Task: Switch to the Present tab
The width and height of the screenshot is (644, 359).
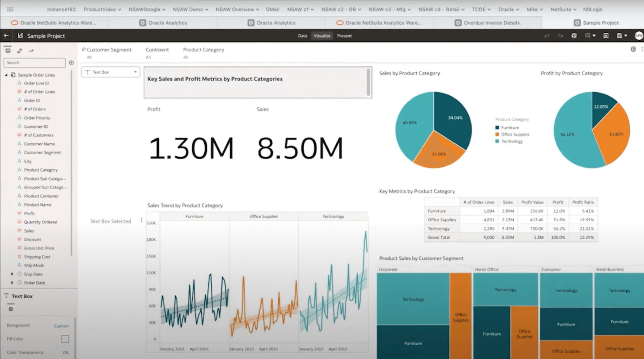Action: pos(344,36)
